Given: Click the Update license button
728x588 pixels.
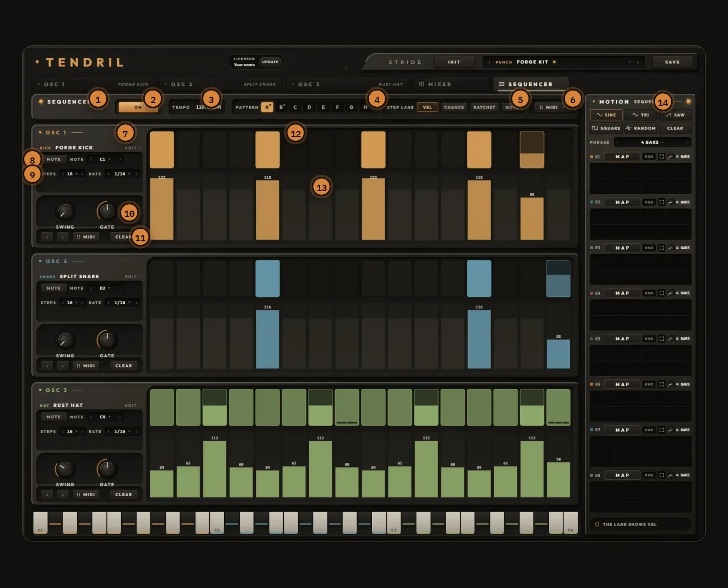Looking at the screenshot, I should pos(270,62).
